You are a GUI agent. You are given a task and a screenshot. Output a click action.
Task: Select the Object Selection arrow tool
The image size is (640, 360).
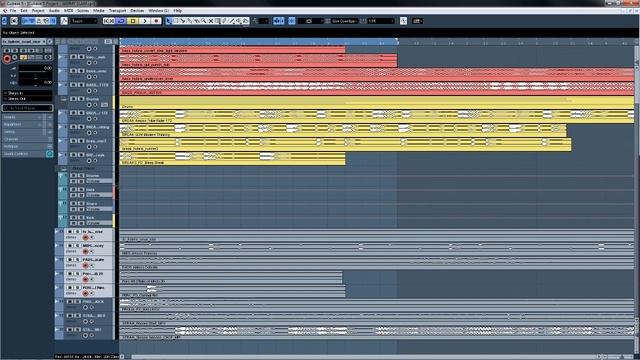[169, 21]
